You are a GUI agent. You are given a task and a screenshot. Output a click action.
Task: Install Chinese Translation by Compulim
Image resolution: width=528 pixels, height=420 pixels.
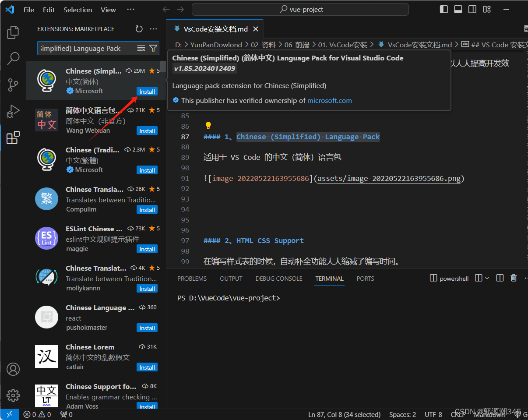tap(147, 210)
